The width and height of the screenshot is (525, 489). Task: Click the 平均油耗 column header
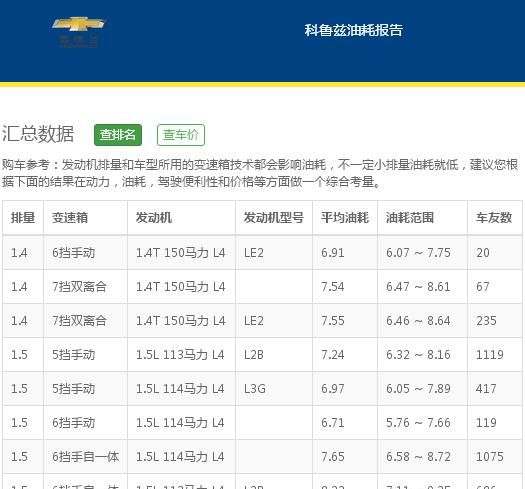(345, 218)
